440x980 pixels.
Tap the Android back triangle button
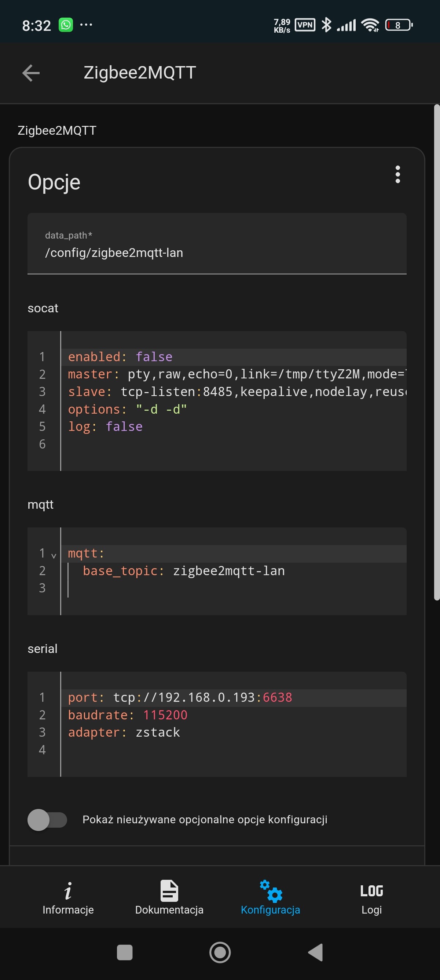[315, 952]
